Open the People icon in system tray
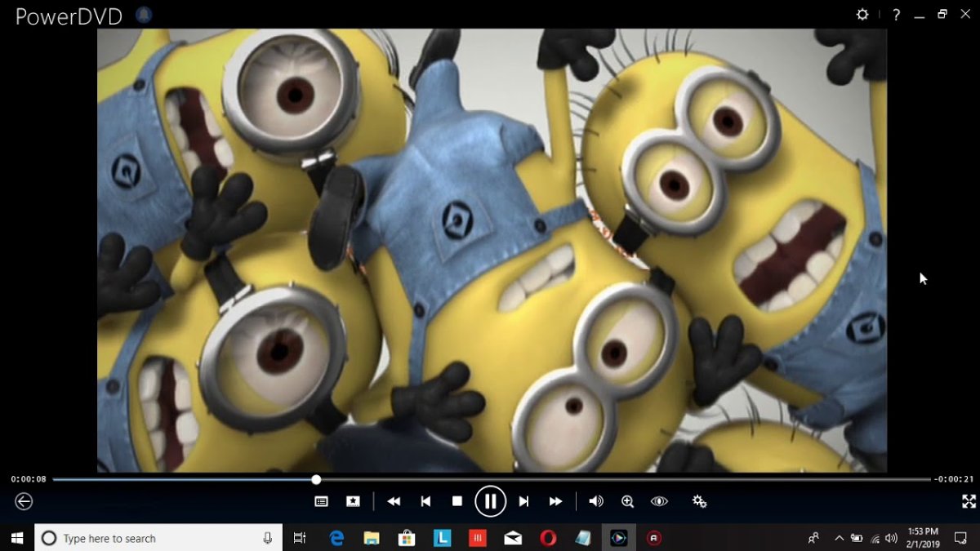 click(813, 538)
